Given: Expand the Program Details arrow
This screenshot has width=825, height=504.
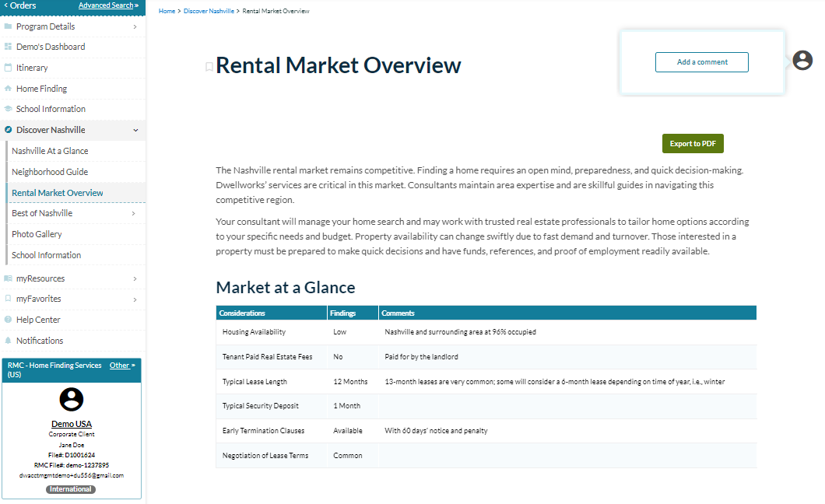Looking at the screenshot, I should (x=135, y=26).
